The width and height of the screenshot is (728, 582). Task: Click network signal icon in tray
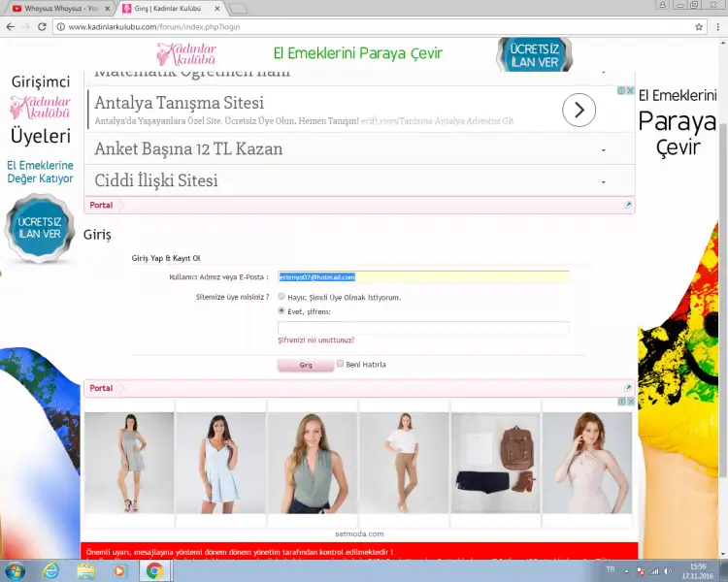pyautogui.click(x=654, y=571)
